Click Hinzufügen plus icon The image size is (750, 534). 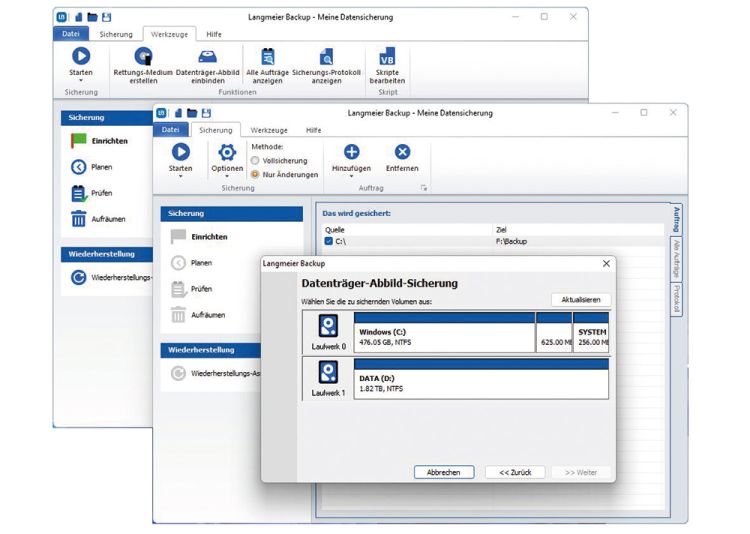352,152
